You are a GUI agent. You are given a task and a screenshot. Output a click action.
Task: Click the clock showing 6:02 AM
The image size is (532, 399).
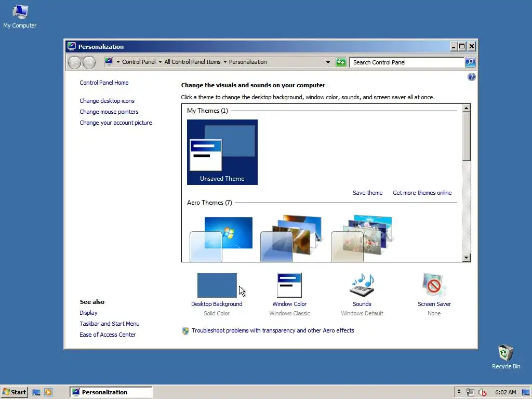pyautogui.click(x=505, y=392)
